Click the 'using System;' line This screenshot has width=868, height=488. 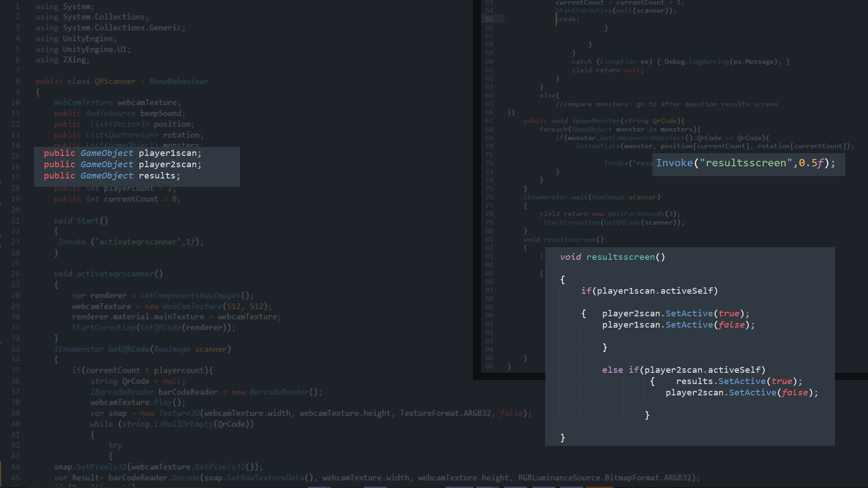click(x=65, y=6)
